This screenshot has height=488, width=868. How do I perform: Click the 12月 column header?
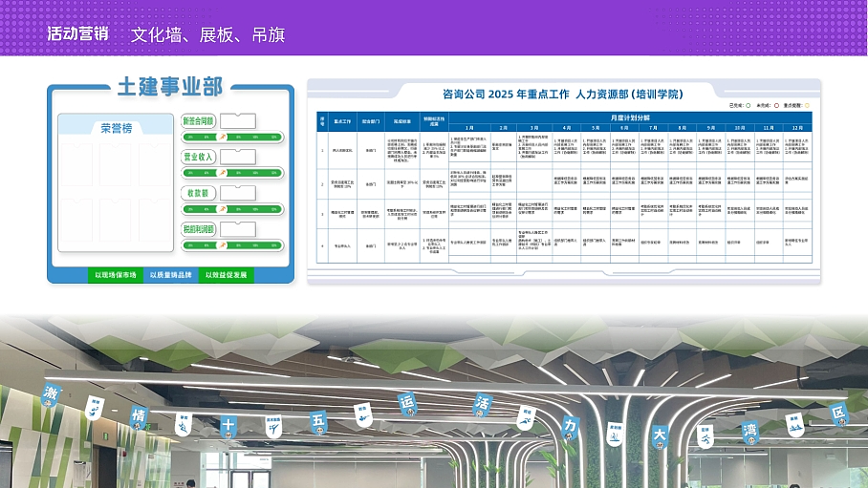[797, 128]
